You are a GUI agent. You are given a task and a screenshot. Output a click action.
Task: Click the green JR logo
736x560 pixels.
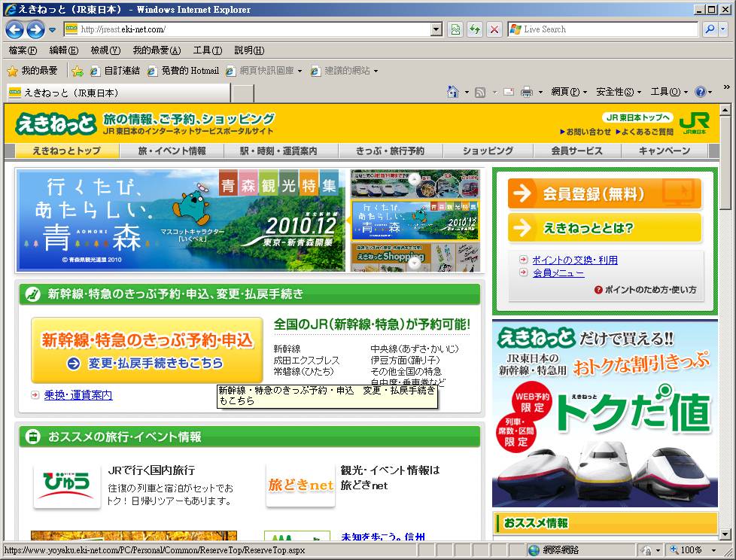pyautogui.click(x=695, y=123)
